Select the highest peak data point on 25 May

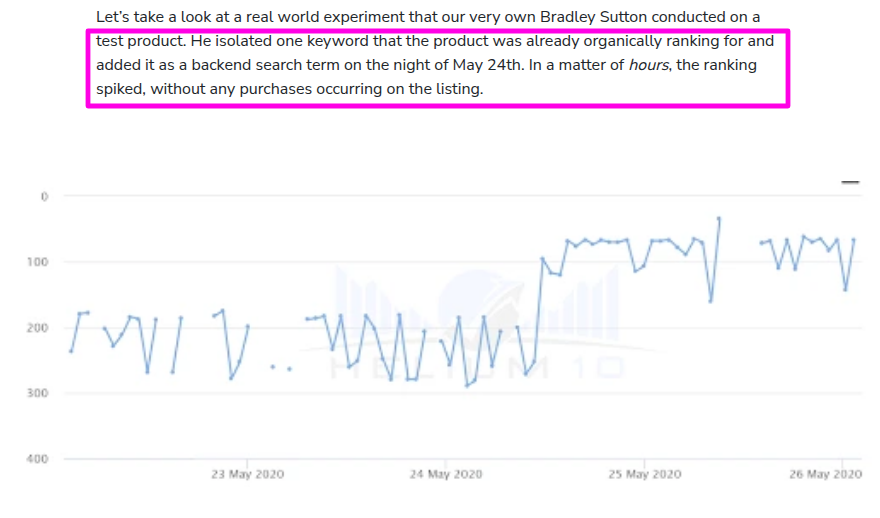tap(719, 218)
